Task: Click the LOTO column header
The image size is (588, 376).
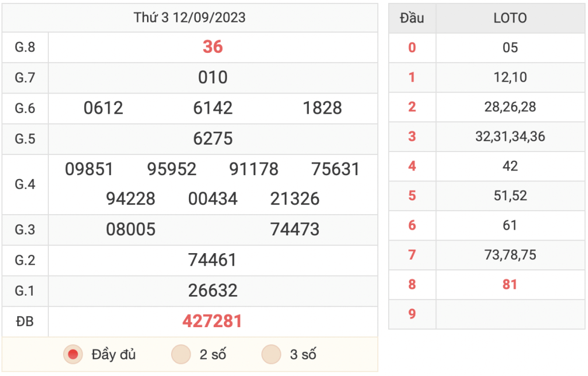Action: pyautogui.click(x=510, y=18)
